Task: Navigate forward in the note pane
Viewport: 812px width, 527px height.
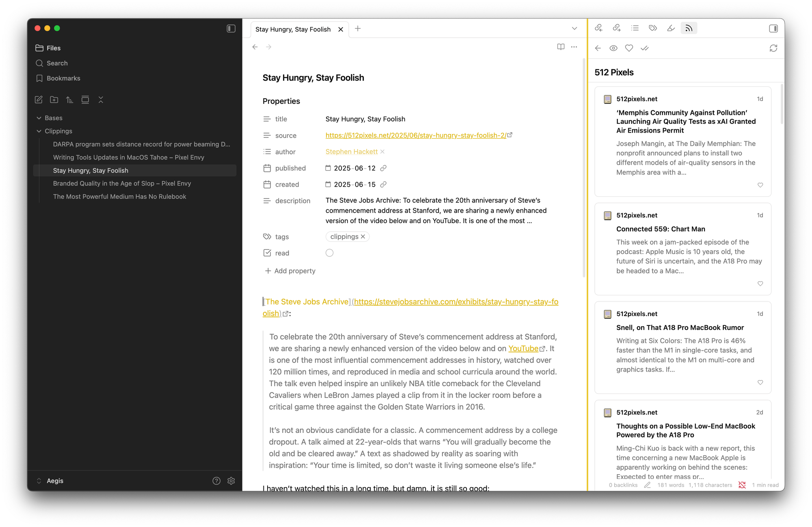Action: 269,47
